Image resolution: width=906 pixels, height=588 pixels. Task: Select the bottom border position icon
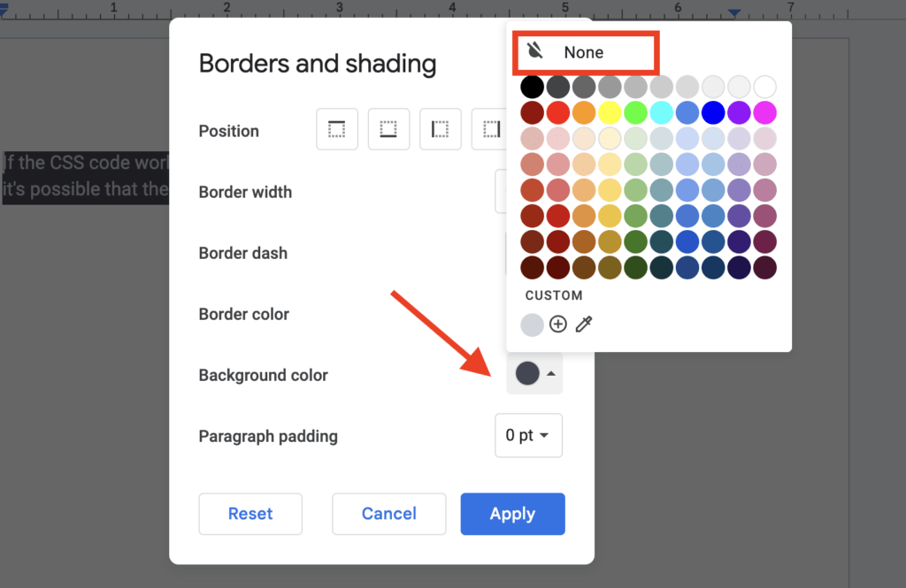(388, 129)
